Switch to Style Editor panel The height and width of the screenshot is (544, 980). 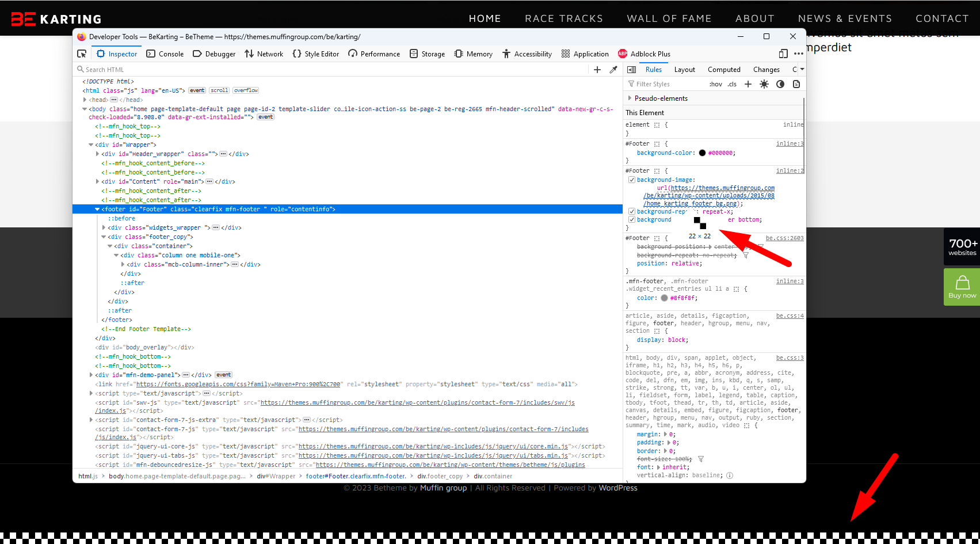tap(316, 54)
